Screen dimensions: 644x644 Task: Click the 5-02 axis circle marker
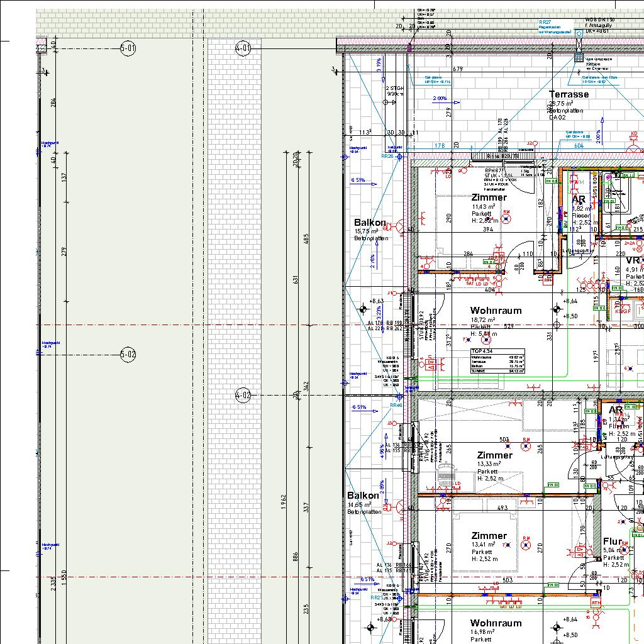(x=128, y=354)
